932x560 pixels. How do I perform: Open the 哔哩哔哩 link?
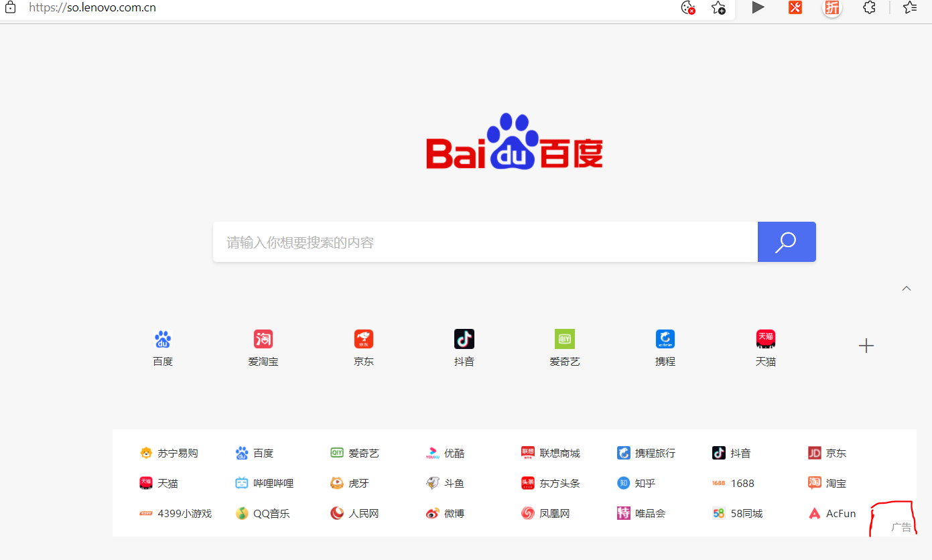(x=265, y=483)
